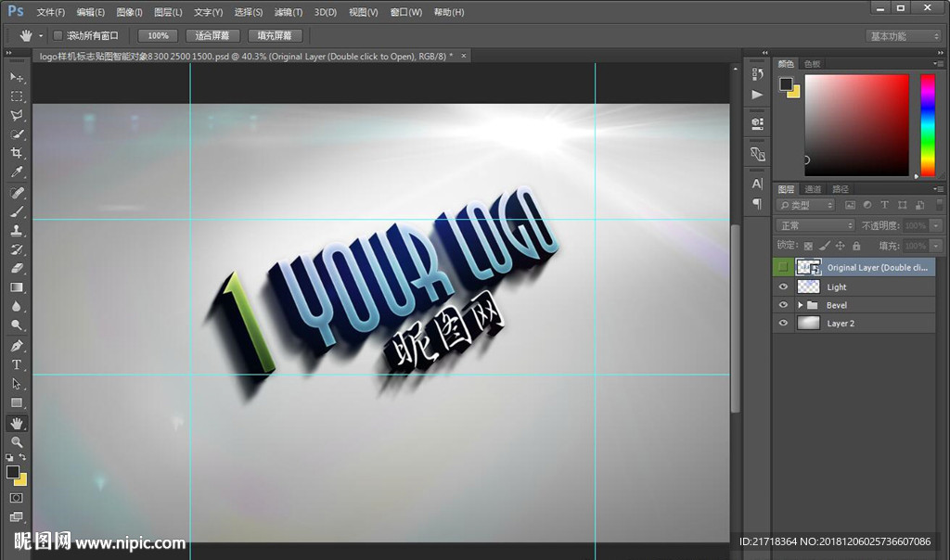Select the Path Selection tool

coord(17,384)
